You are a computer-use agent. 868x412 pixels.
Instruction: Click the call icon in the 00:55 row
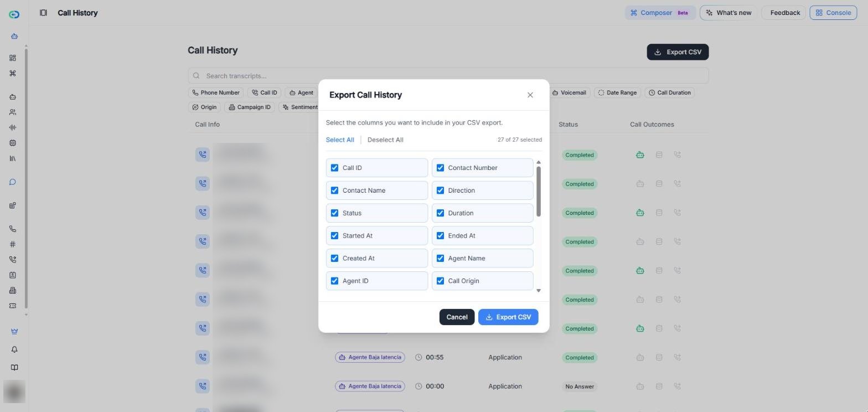coord(203,357)
